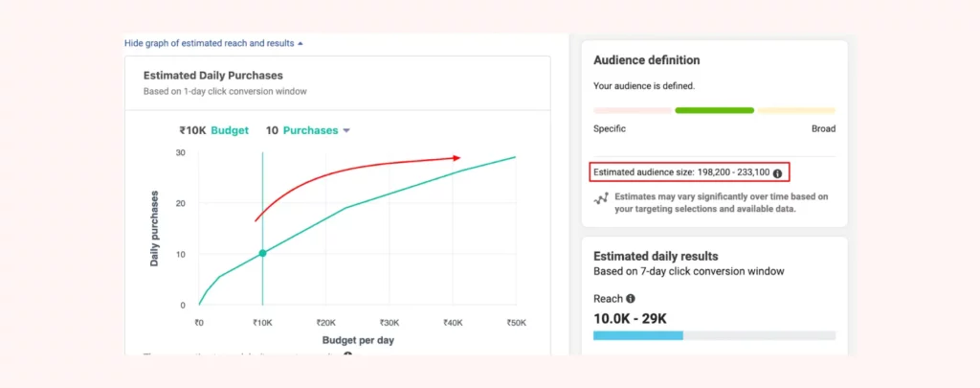
Task: Click the Reach info icon
Action: pyautogui.click(x=631, y=299)
